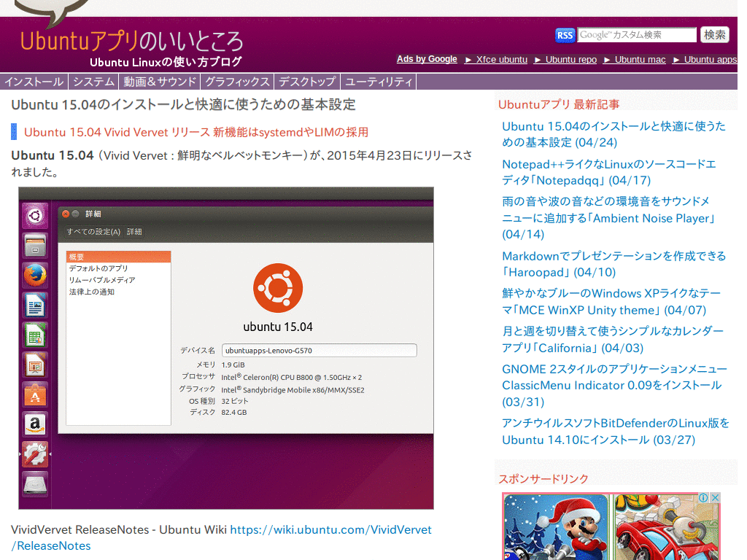Click the OS type value 32 ビット

234,402
